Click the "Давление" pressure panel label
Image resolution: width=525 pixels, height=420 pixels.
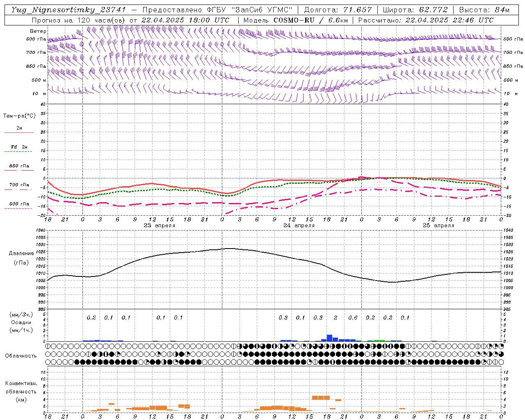(x=21, y=253)
